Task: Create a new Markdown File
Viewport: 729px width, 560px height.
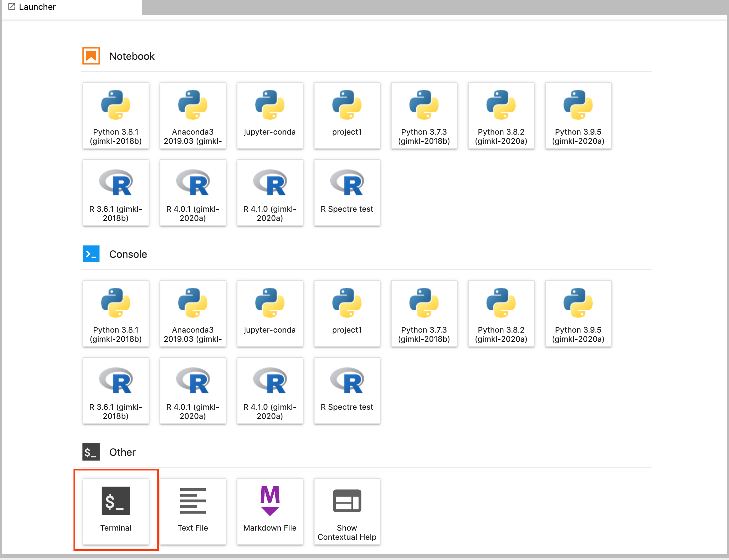Action: click(269, 511)
